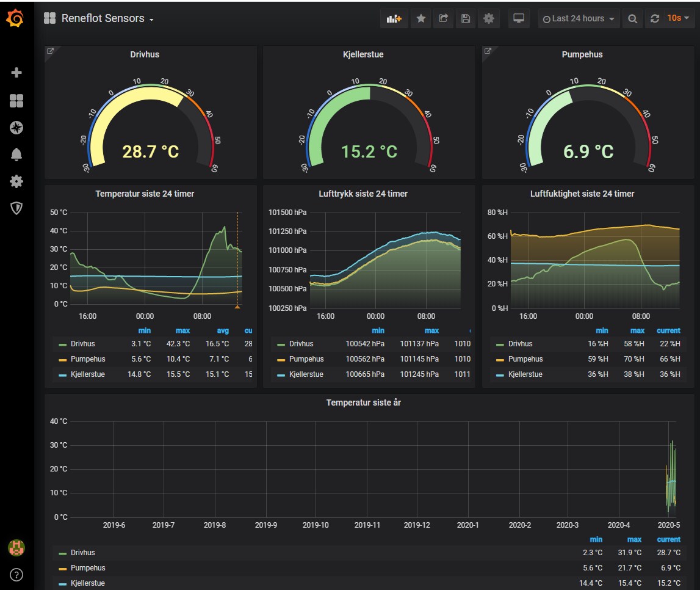Open Server Admin shield icon in sidebar
700x590 pixels.
pos(16,208)
